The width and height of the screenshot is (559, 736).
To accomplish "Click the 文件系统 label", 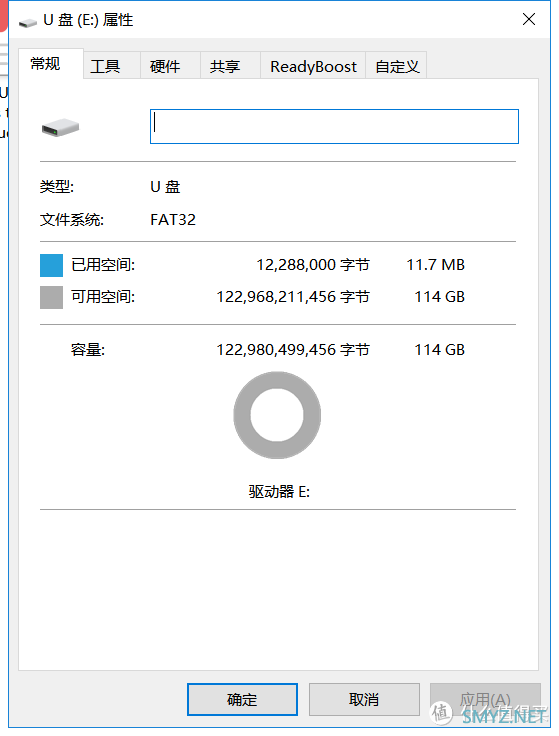I will coord(72,220).
